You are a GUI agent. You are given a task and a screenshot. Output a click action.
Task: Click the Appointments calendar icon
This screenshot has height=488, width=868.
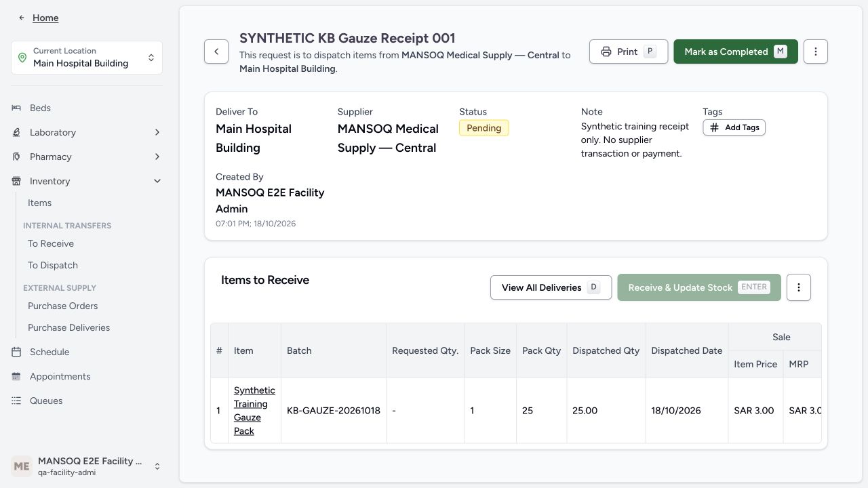point(16,376)
